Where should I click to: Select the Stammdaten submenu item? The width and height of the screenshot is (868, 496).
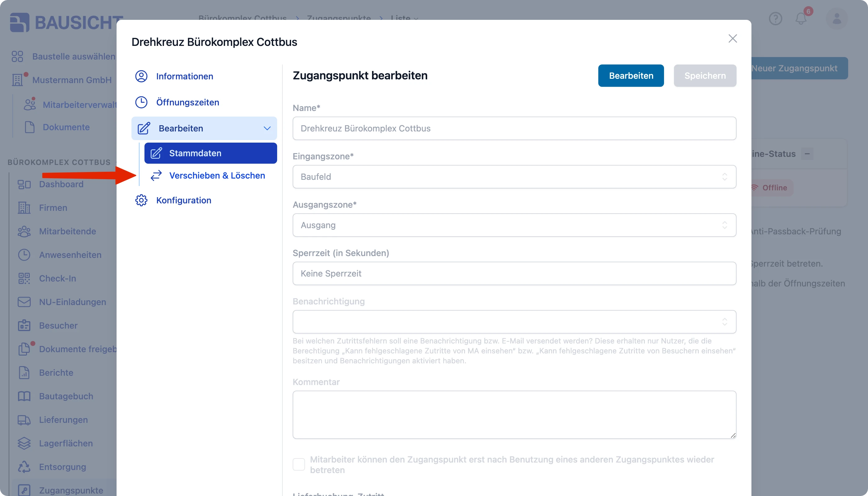point(210,153)
